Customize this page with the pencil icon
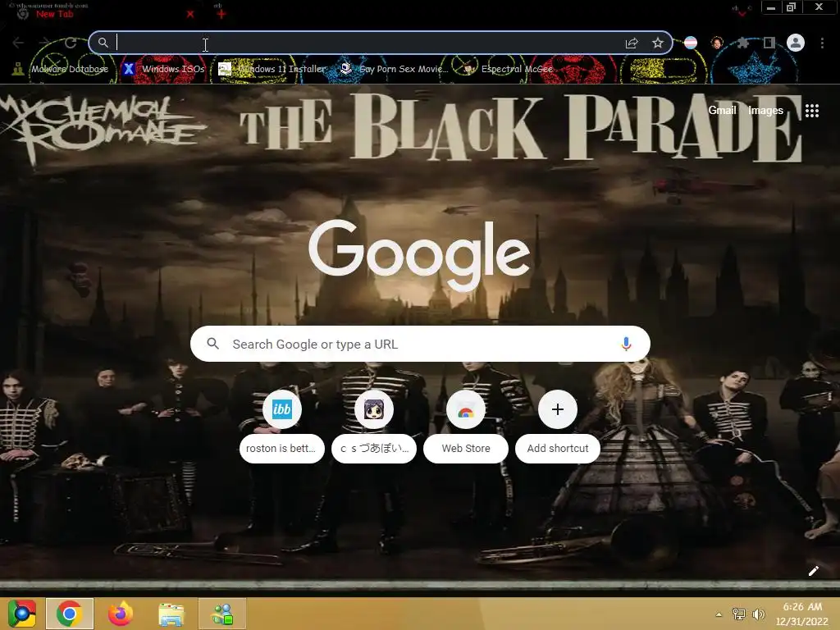Image resolution: width=840 pixels, height=630 pixels. (813, 571)
